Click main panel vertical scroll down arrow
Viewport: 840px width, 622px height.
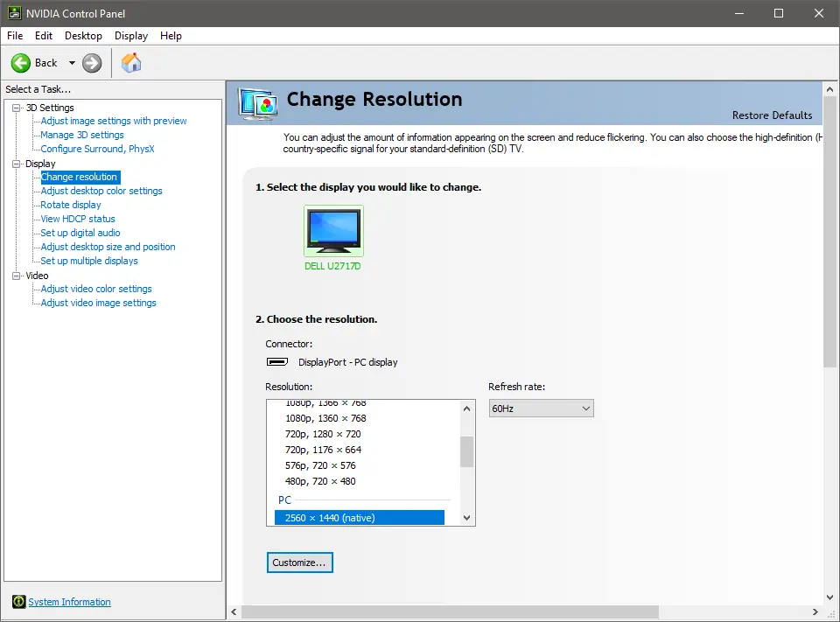829,598
